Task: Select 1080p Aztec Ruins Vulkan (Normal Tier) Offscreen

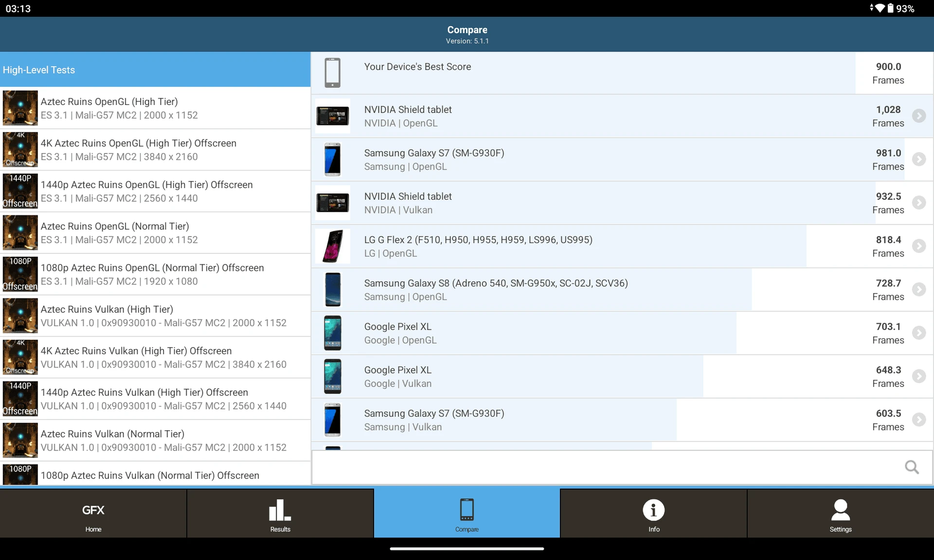Action: [155, 473]
